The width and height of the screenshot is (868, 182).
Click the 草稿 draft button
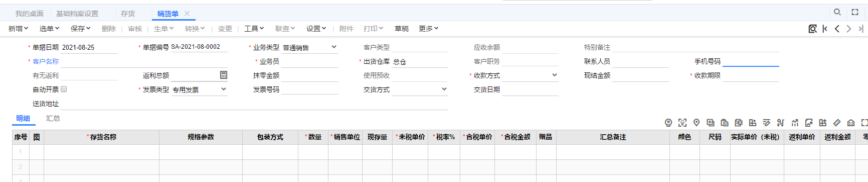402,29
